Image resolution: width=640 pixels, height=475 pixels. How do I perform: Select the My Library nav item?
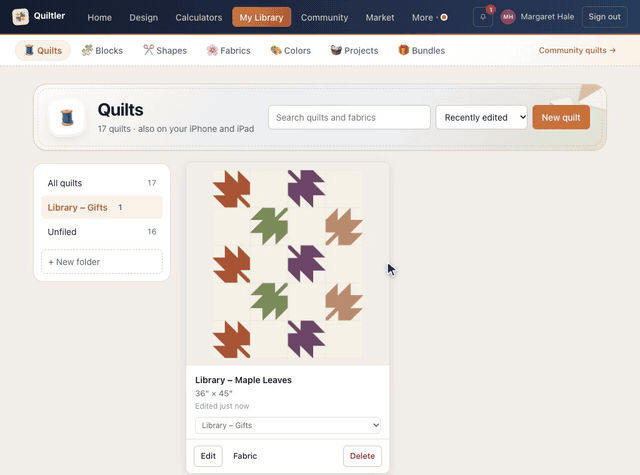261,17
